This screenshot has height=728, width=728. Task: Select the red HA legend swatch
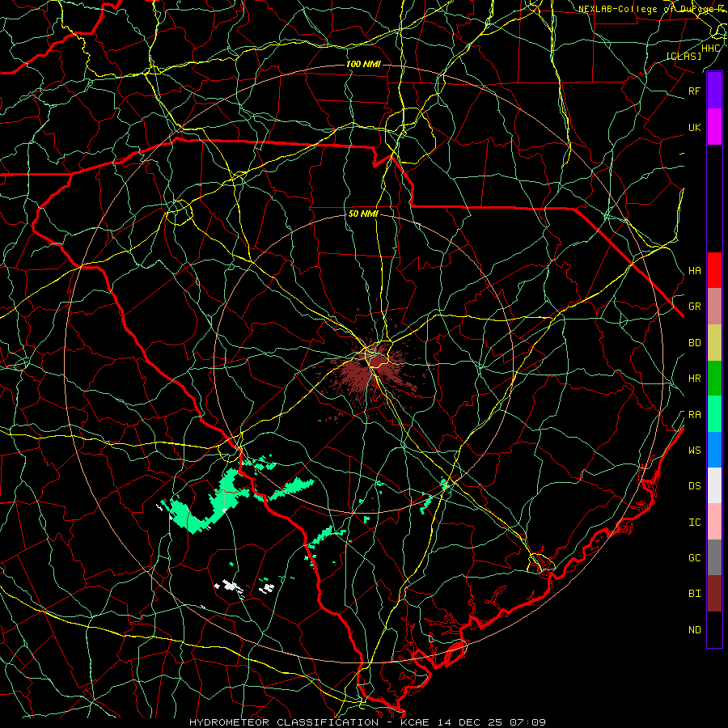[714, 269]
